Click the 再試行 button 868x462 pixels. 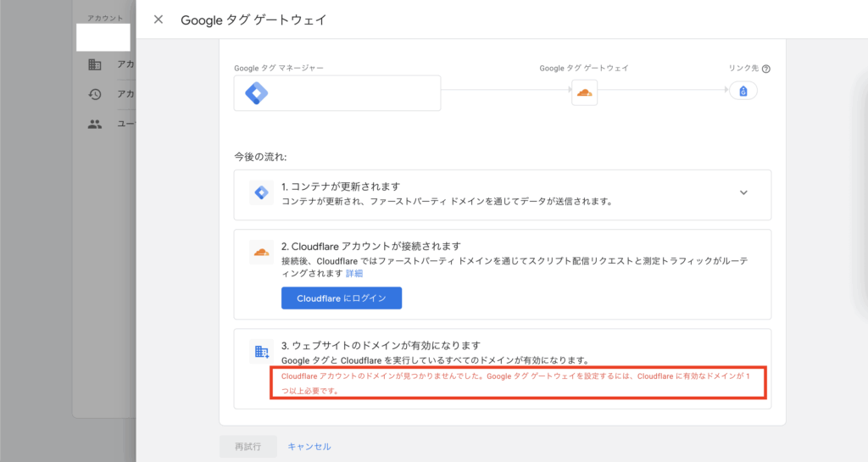pyautogui.click(x=248, y=447)
